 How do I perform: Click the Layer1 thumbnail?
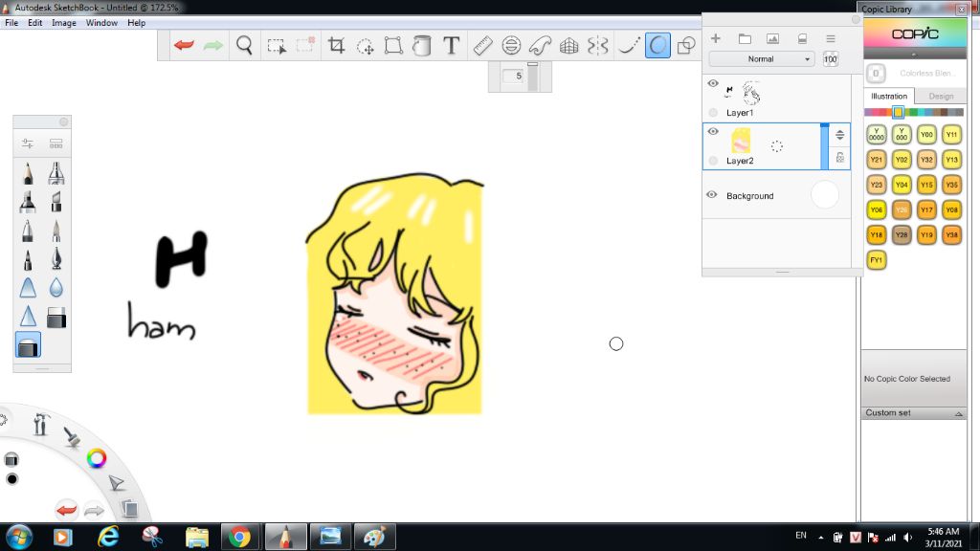[x=745, y=93]
